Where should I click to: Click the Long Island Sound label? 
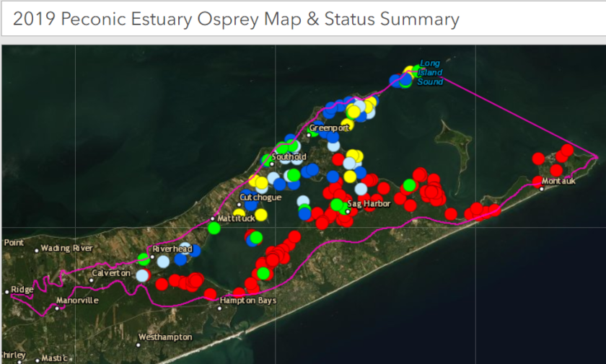click(430, 73)
